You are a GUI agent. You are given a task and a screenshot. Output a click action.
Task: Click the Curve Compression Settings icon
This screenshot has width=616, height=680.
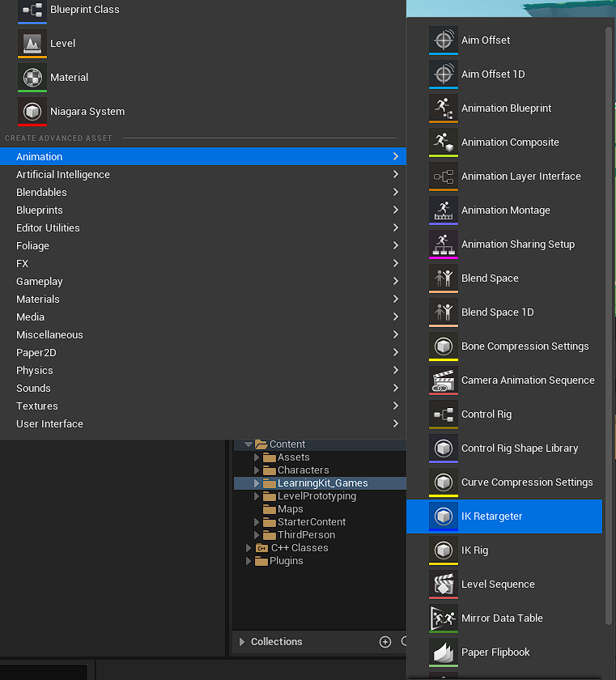443,482
